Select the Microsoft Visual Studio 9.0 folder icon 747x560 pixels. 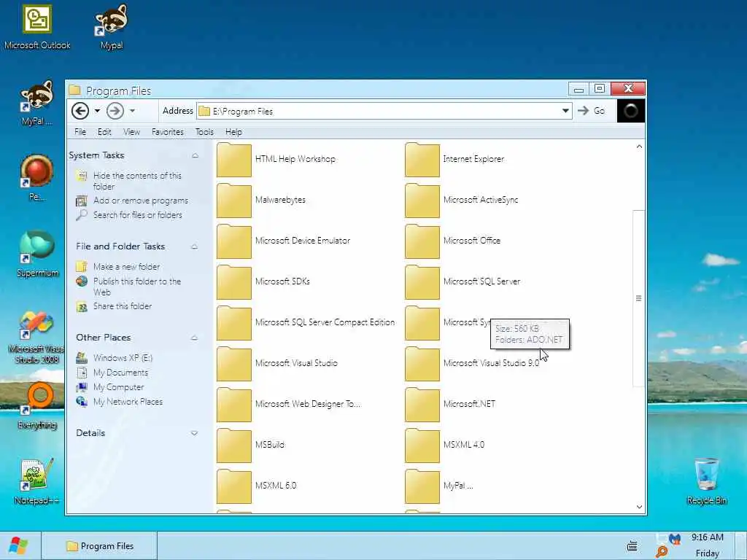pyautogui.click(x=422, y=364)
